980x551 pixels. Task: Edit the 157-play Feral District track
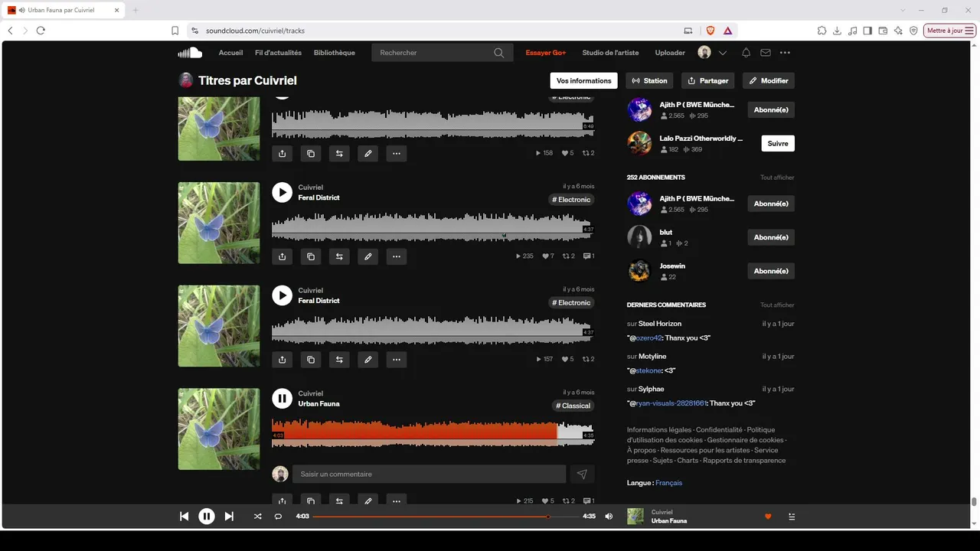coord(368,360)
